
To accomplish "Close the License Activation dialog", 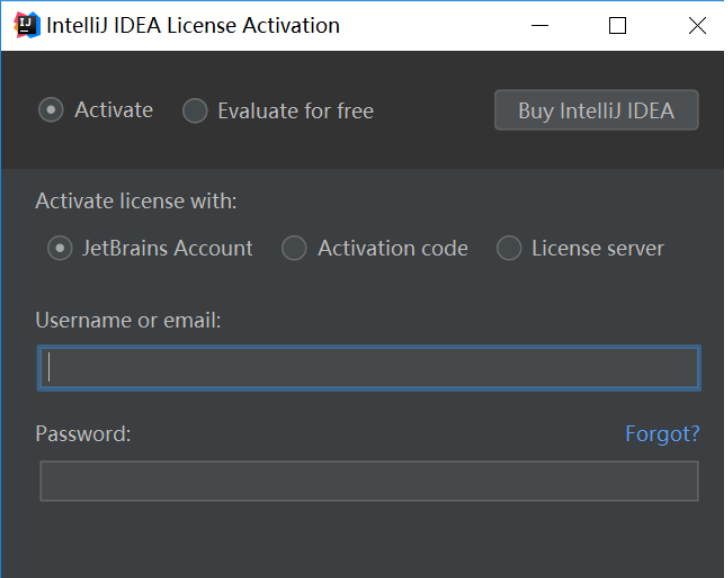I will [x=697, y=26].
